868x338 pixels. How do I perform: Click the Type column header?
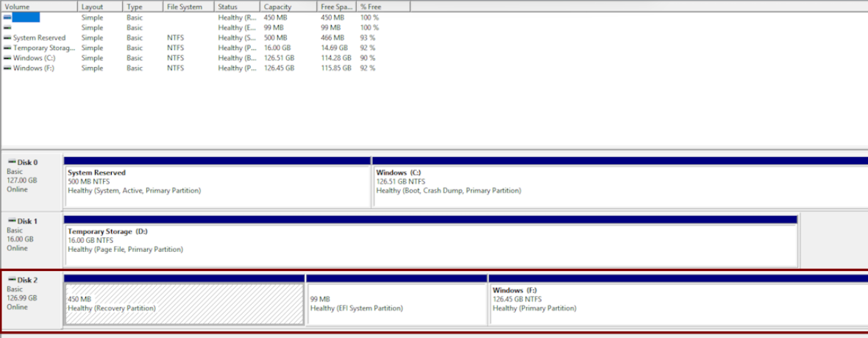point(143,7)
